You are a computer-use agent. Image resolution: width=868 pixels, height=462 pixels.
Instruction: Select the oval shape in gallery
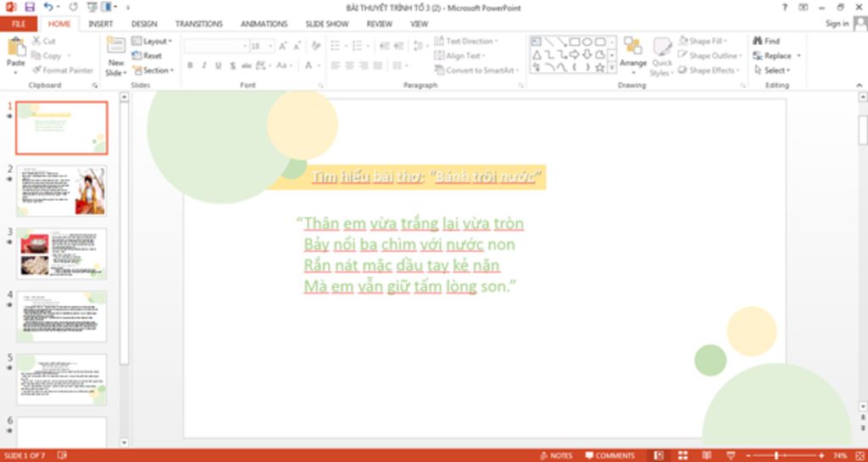point(587,42)
